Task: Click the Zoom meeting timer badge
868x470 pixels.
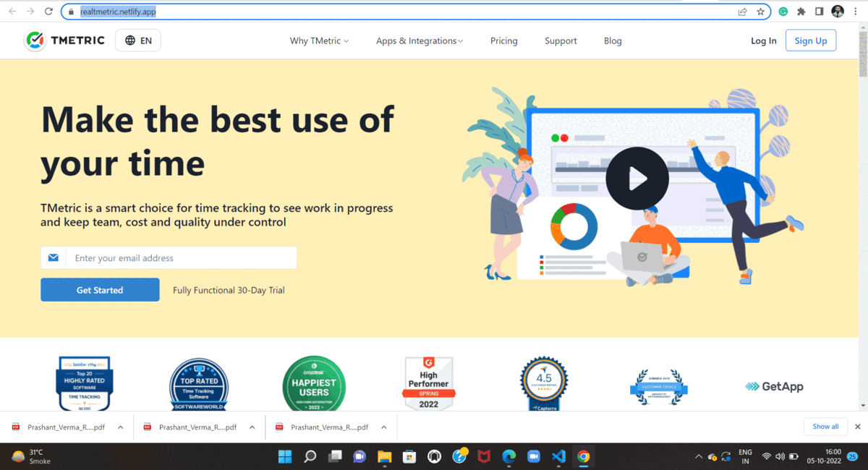Action: tap(851, 458)
